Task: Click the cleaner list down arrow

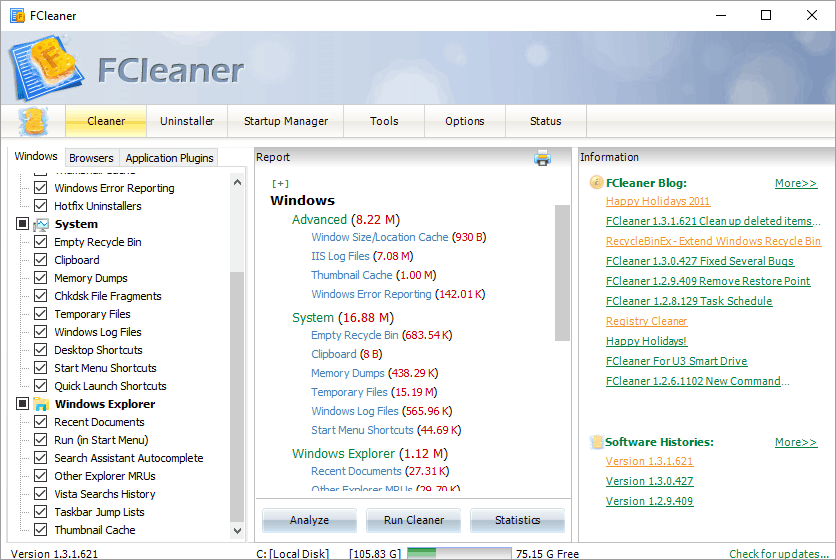Action: click(238, 531)
